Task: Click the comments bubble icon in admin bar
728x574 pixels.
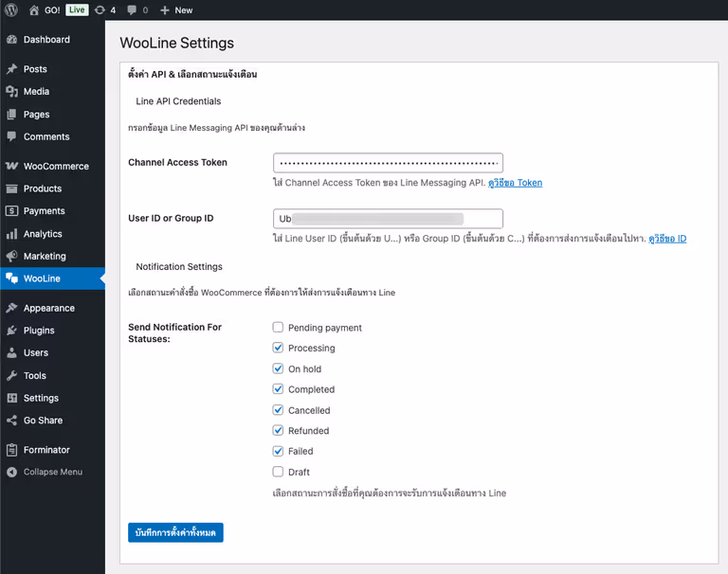Action: (132, 9)
